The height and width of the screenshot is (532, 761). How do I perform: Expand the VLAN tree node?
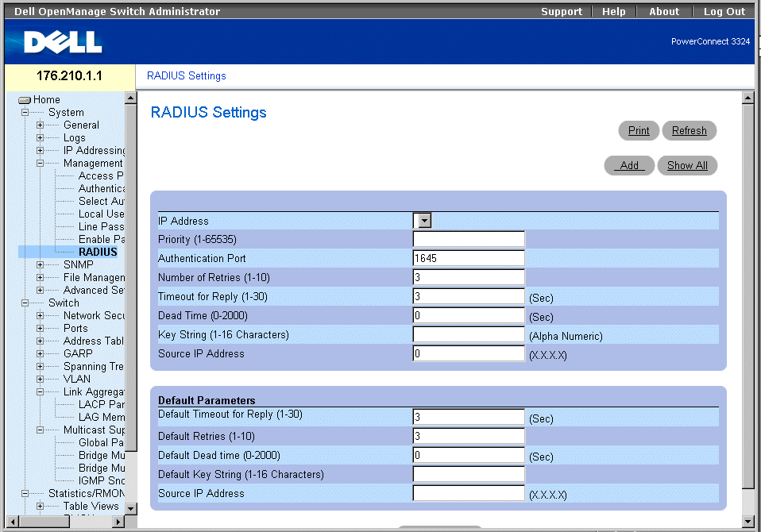pyautogui.click(x=40, y=380)
